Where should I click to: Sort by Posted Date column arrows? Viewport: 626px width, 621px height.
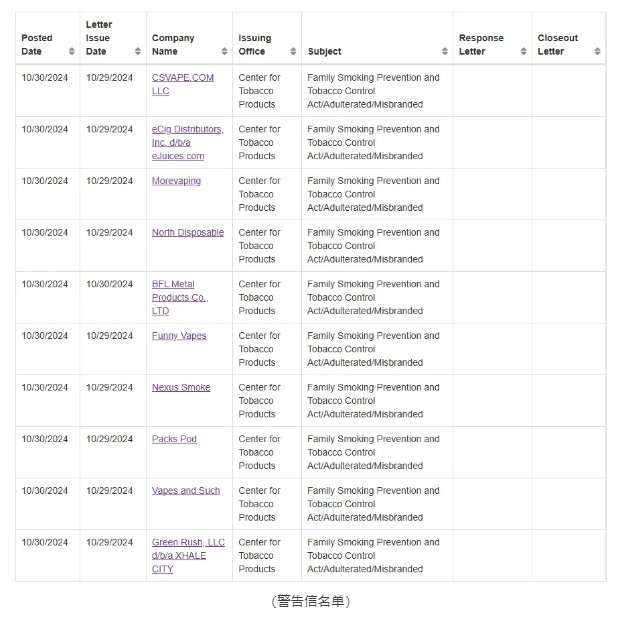coord(71,51)
